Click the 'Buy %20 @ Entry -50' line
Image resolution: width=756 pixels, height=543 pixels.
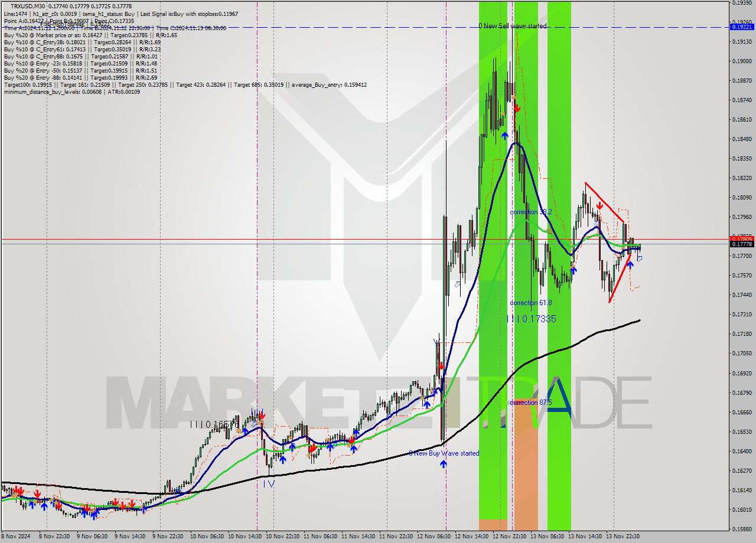tap(80, 70)
